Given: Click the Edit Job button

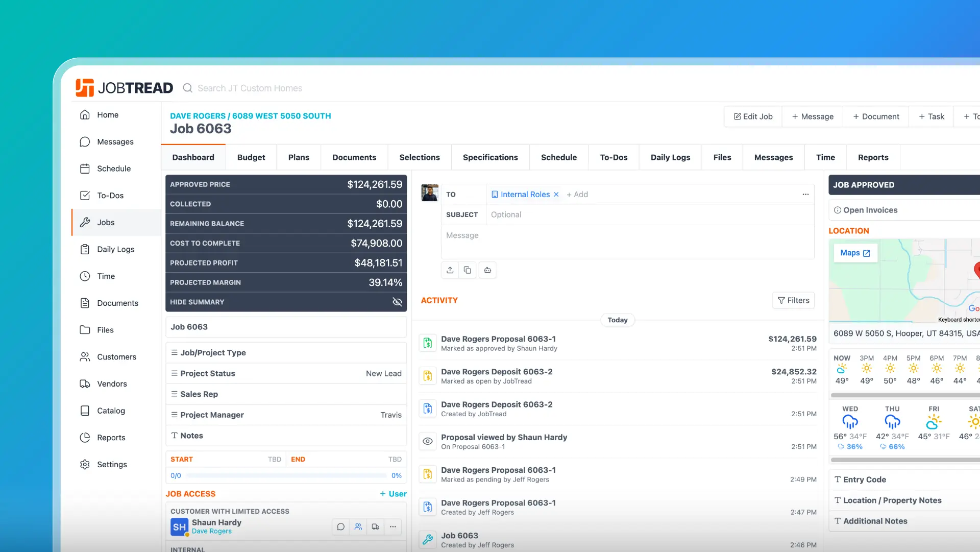Looking at the screenshot, I should (753, 116).
